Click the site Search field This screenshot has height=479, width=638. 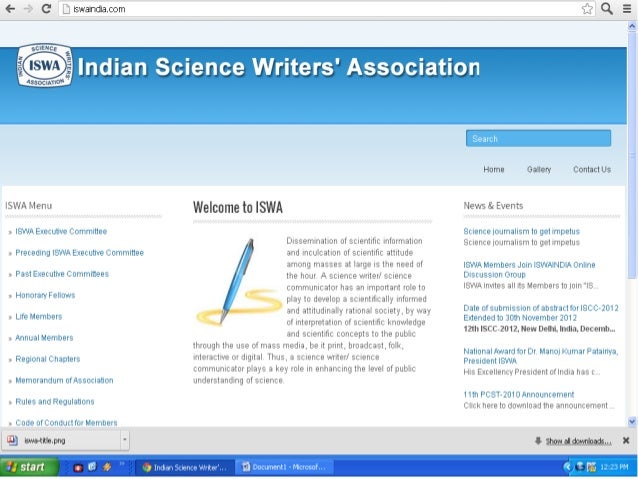coord(538,138)
